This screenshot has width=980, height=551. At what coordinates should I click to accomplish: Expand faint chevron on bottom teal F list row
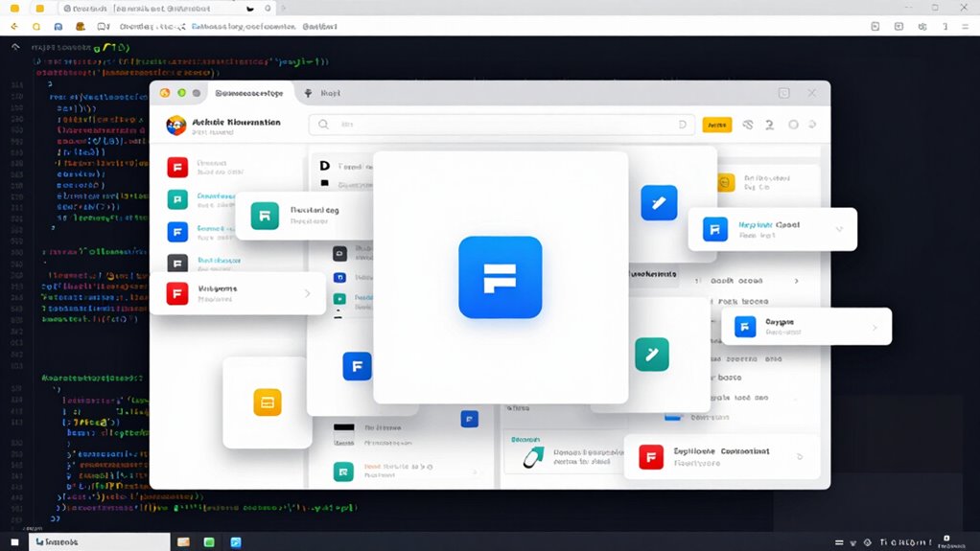click(476, 472)
